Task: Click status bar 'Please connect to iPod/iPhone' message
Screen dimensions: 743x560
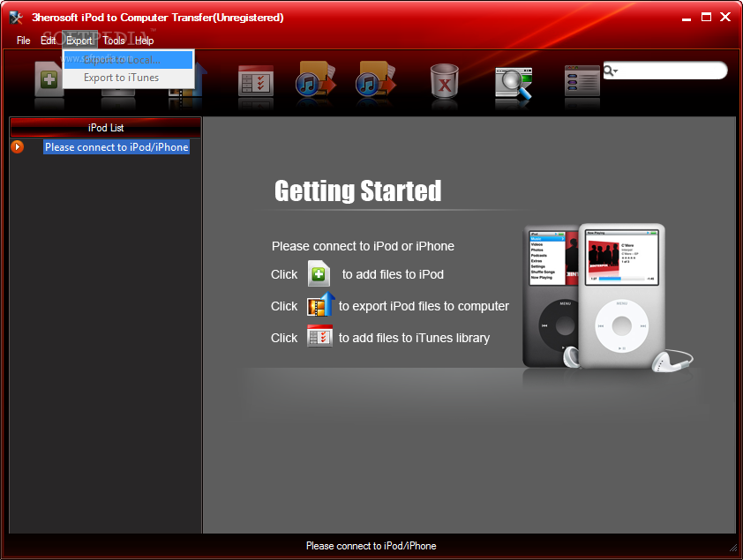Action: [x=371, y=546]
